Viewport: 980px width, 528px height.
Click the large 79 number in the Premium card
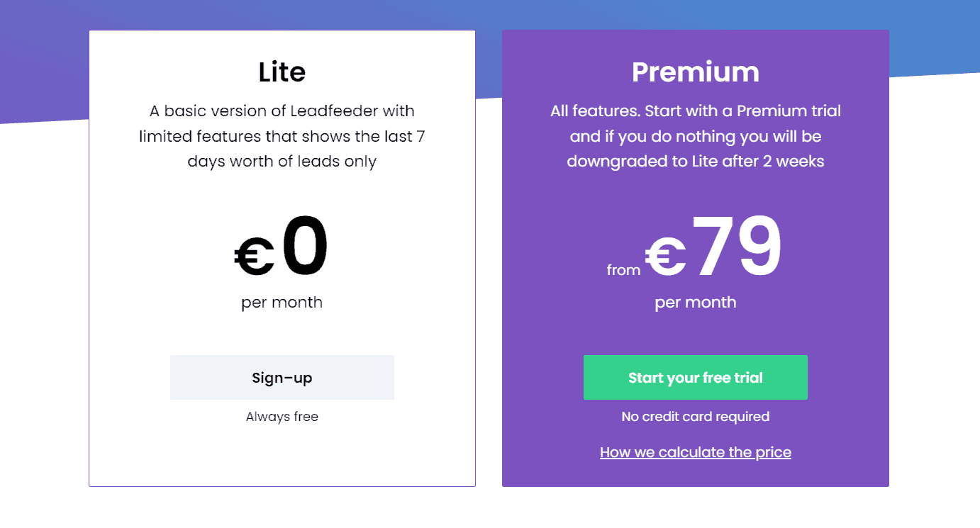pyautogui.click(x=737, y=247)
